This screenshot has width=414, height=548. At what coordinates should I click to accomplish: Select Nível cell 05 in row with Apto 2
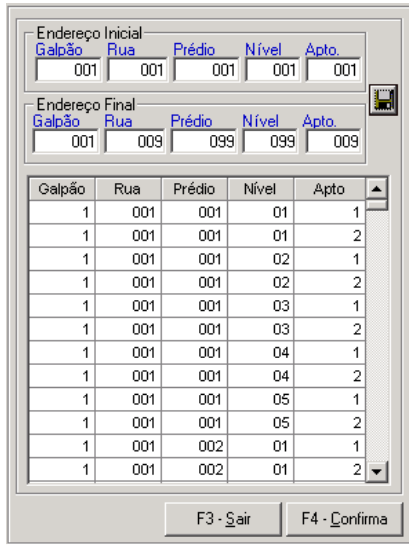pos(261,423)
